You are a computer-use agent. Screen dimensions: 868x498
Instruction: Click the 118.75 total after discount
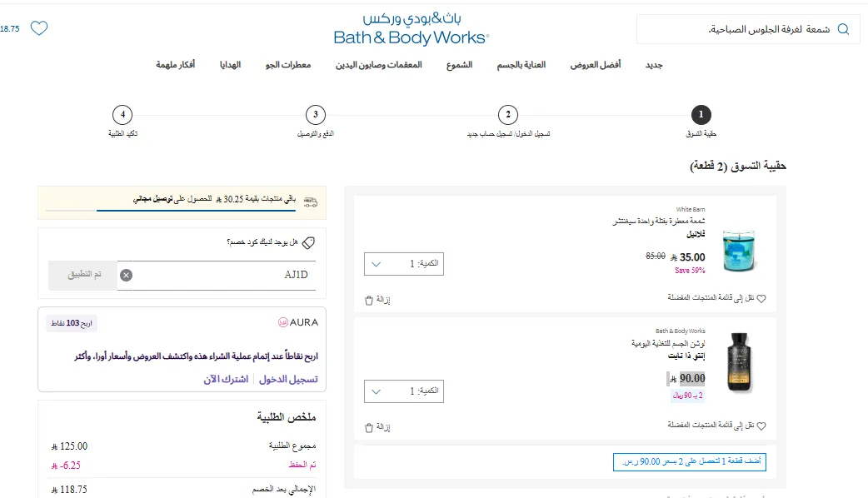pyautogui.click(x=69, y=490)
